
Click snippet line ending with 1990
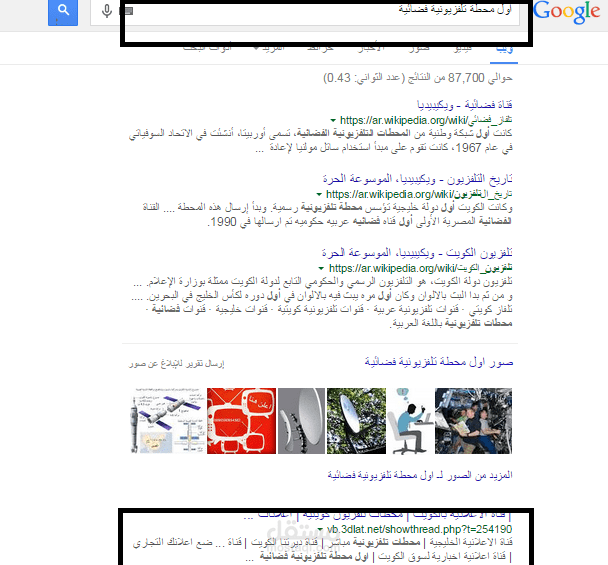[359, 222]
